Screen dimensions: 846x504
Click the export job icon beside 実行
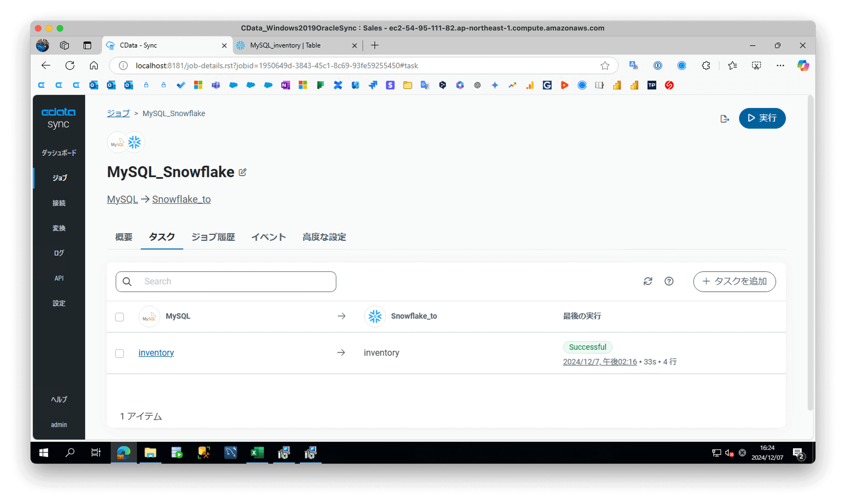point(724,119)
